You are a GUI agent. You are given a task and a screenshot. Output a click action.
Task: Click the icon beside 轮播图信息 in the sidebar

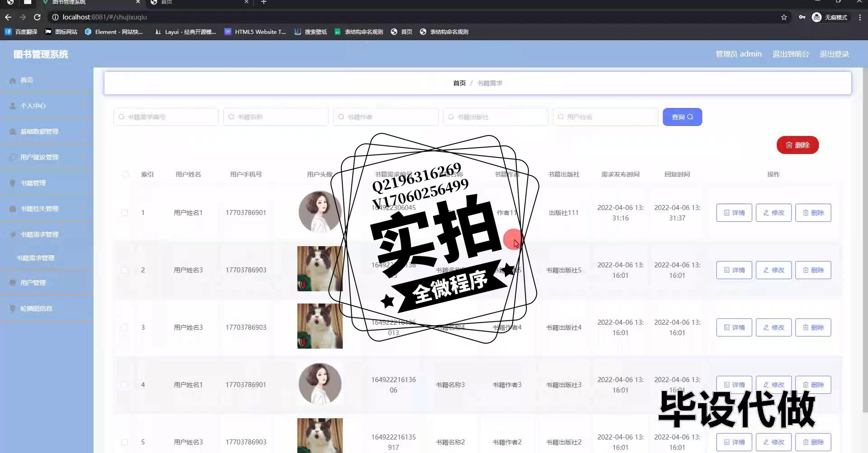click(13, 308)
